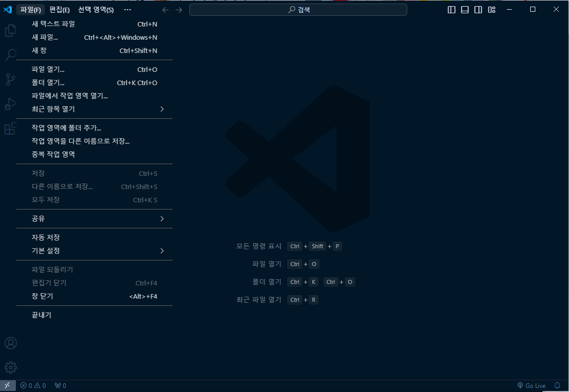Viewport: 569px width, 392px height.
Task: Open notifications bell icon
Action: pos(557,385)
